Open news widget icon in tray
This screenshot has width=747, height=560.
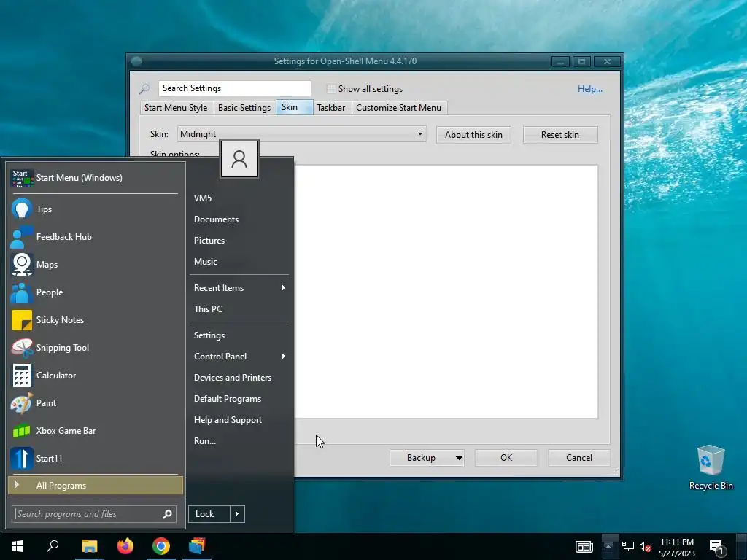(x=584, y=547)
